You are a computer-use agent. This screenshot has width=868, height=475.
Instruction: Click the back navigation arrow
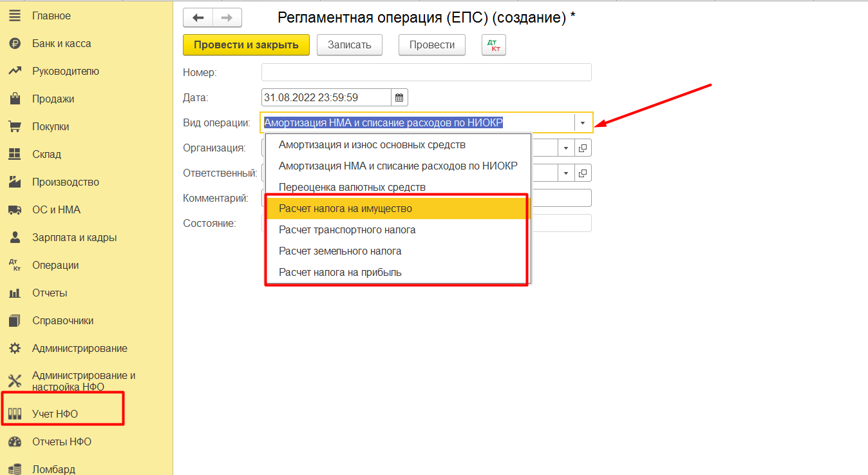pyautogui.click(x=198, y=18)
